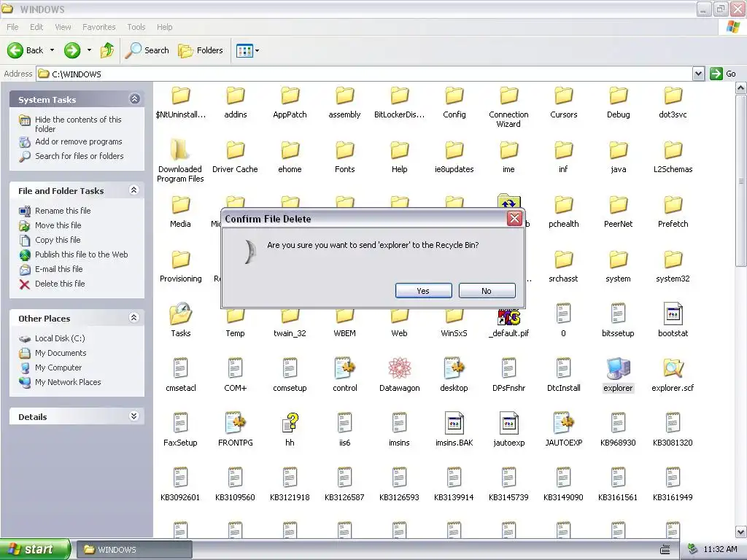Open My Computer in Other Places
Screen dimensions: 747x560
(58, 367)
